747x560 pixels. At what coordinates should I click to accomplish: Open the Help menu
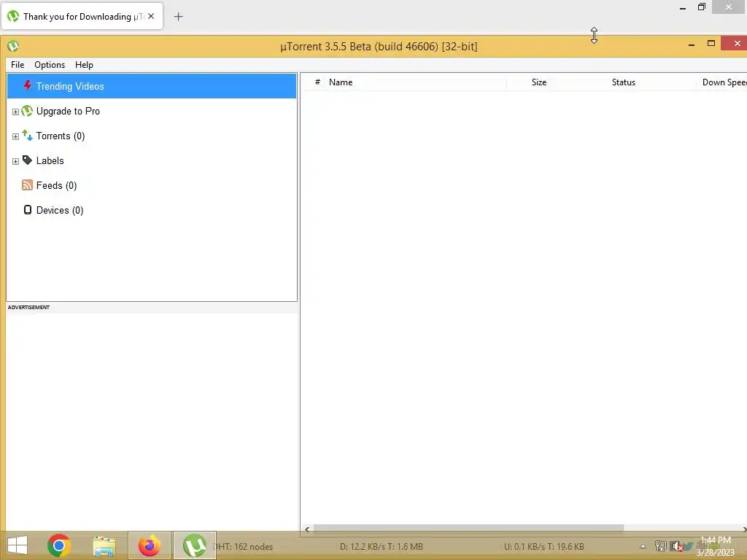pos(85,65)
